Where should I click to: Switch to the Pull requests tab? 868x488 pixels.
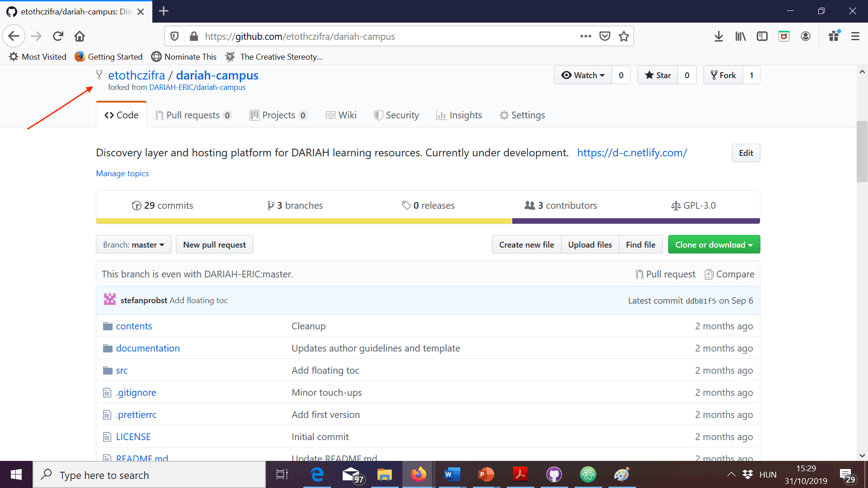point(193,115)
